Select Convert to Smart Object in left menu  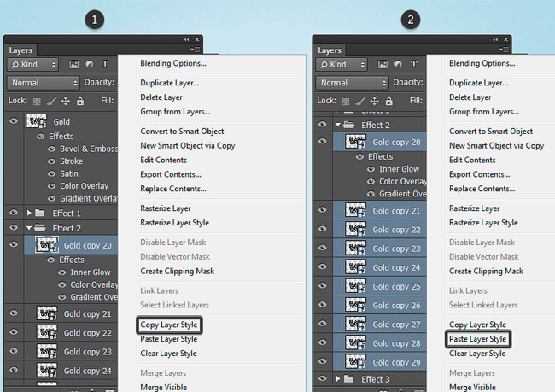182,132
